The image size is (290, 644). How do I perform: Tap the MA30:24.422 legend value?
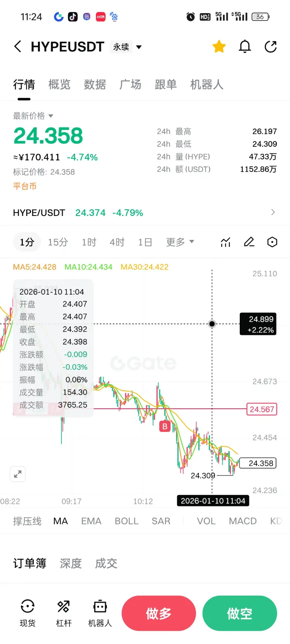tap(145, 267)
